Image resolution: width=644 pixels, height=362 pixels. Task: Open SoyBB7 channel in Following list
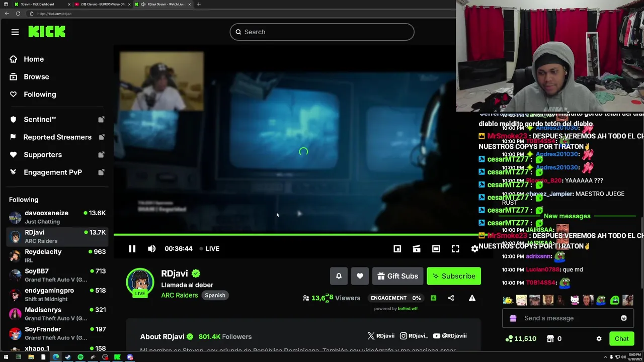56,275
